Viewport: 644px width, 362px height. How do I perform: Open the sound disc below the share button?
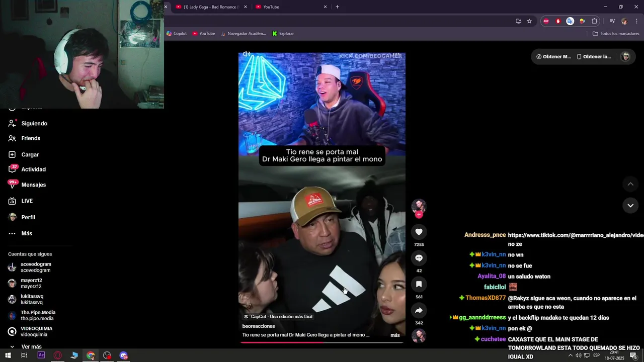[419, 335]
